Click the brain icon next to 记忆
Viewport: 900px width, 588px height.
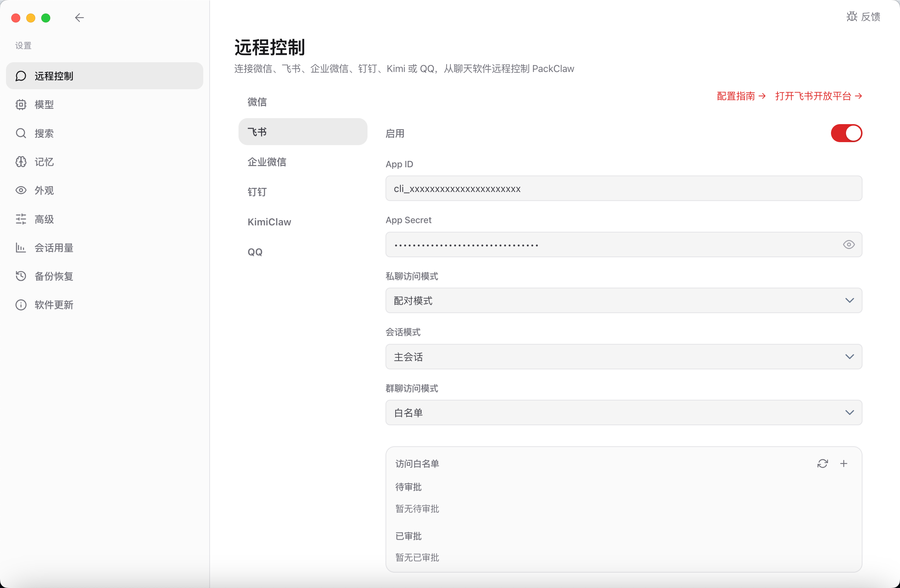[21, 162]
